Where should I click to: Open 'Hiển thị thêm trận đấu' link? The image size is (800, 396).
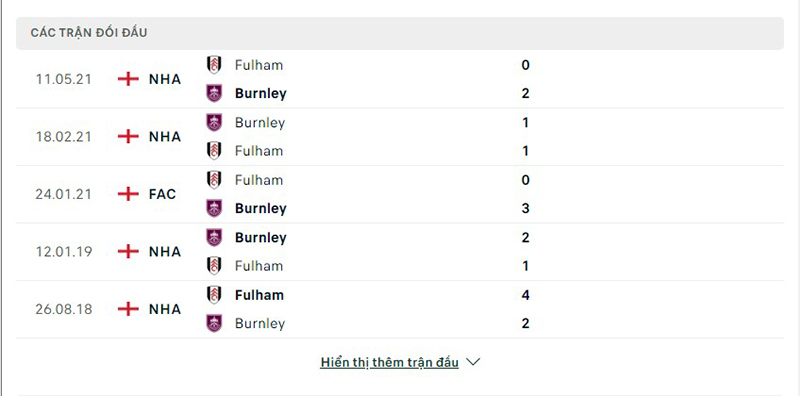click(x=389, y=362)
